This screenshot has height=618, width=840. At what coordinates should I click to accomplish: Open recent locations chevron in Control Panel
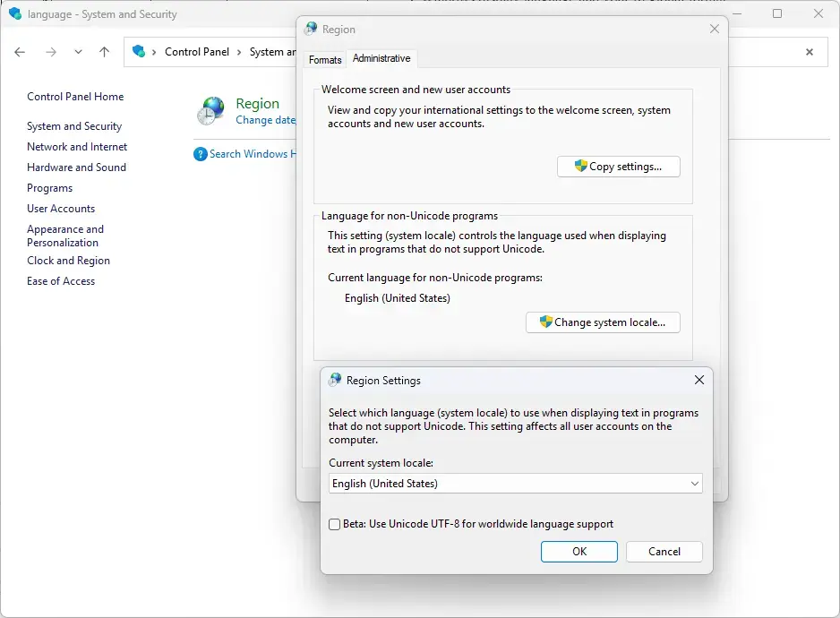78,52
